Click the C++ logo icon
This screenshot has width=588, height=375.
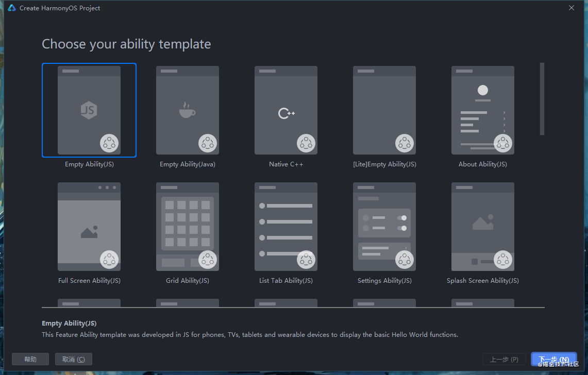tap(287, 113)
